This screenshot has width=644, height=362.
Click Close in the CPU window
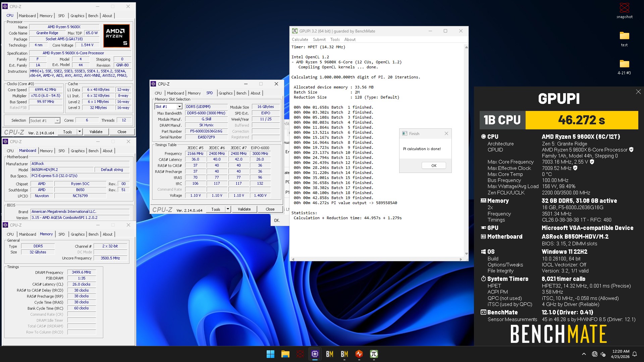coord(122,132)
